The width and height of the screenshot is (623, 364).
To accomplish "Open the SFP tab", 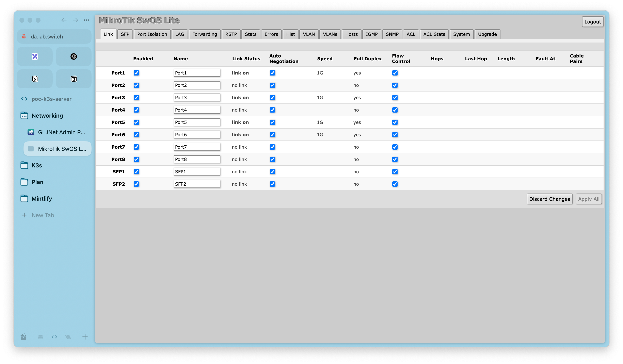I will [125, 34].
